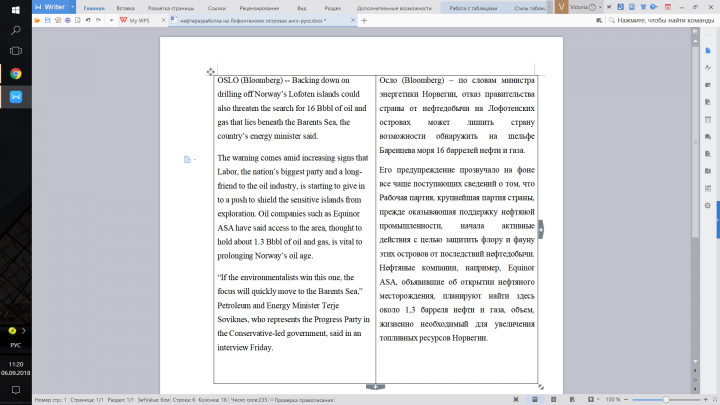Open the Ссылки ribbon tab
The image size is (720, 405).
217,8
